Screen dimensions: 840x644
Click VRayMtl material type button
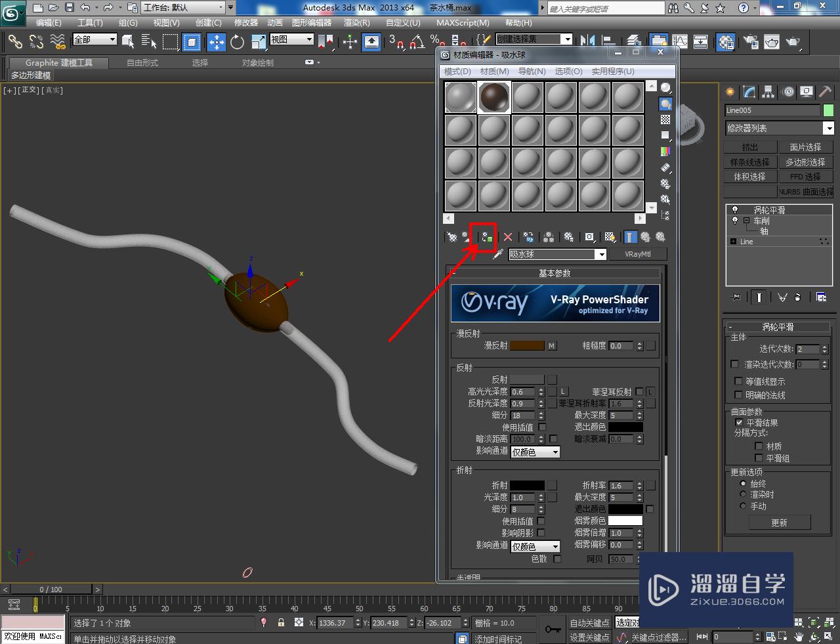tap(638, 254)
